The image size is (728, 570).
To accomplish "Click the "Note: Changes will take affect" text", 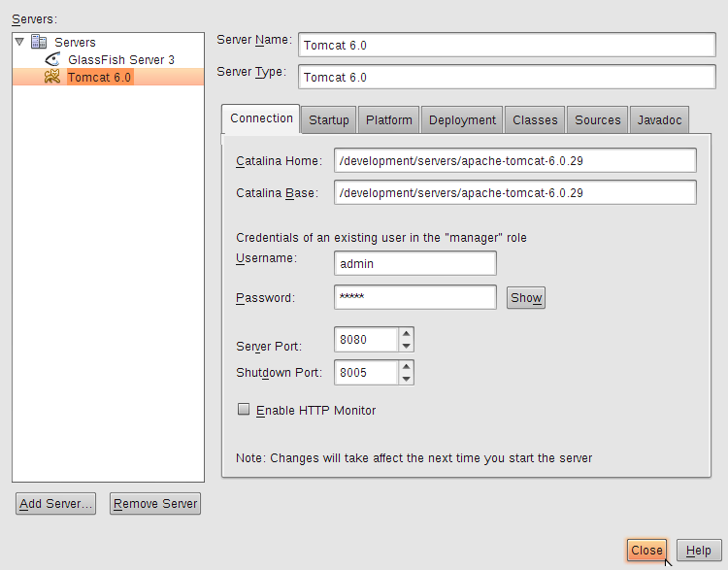I will (414, 458).
